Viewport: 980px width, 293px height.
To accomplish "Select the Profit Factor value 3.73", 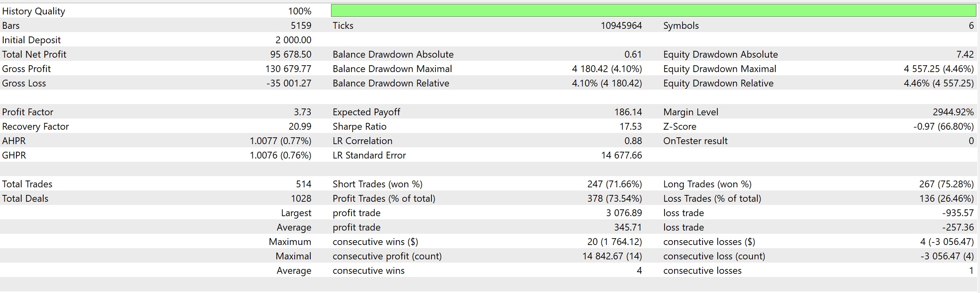I will click(302, 112).
